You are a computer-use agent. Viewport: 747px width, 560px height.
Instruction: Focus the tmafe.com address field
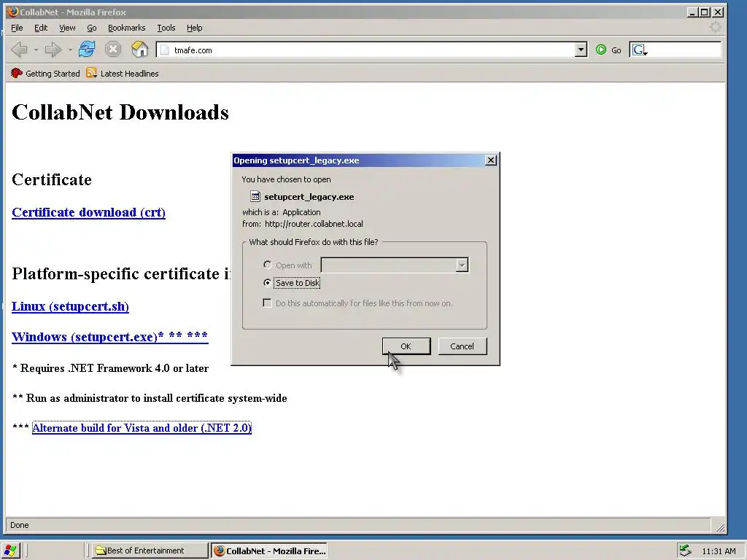[371, 50]
